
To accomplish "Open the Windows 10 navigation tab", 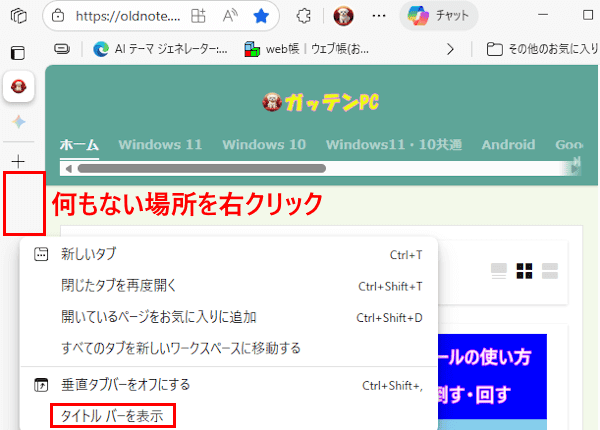I will (x=264, y=145).
